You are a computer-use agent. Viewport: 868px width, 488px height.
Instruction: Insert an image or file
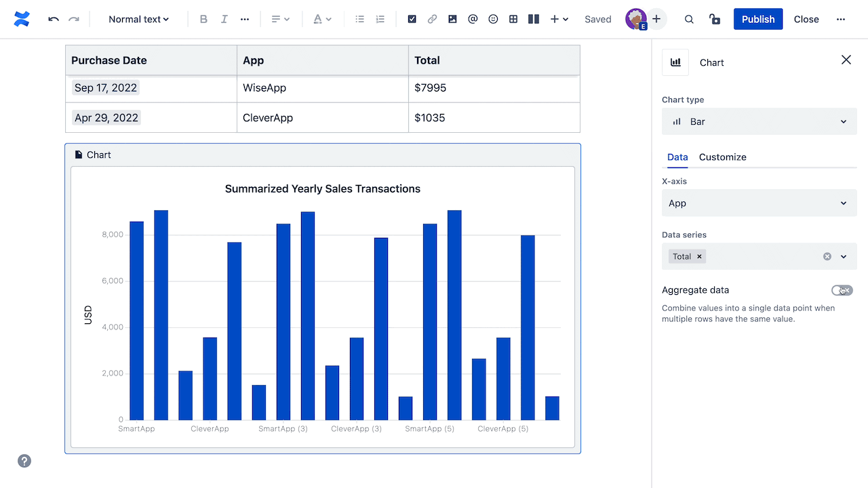pos(452,19)
